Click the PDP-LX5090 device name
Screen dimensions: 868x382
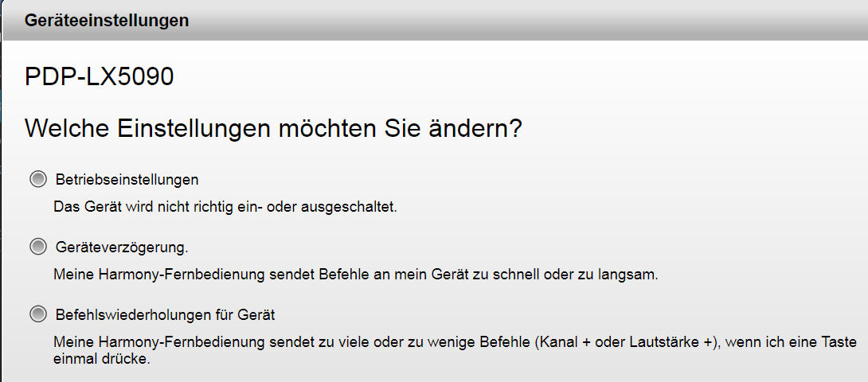100,77
